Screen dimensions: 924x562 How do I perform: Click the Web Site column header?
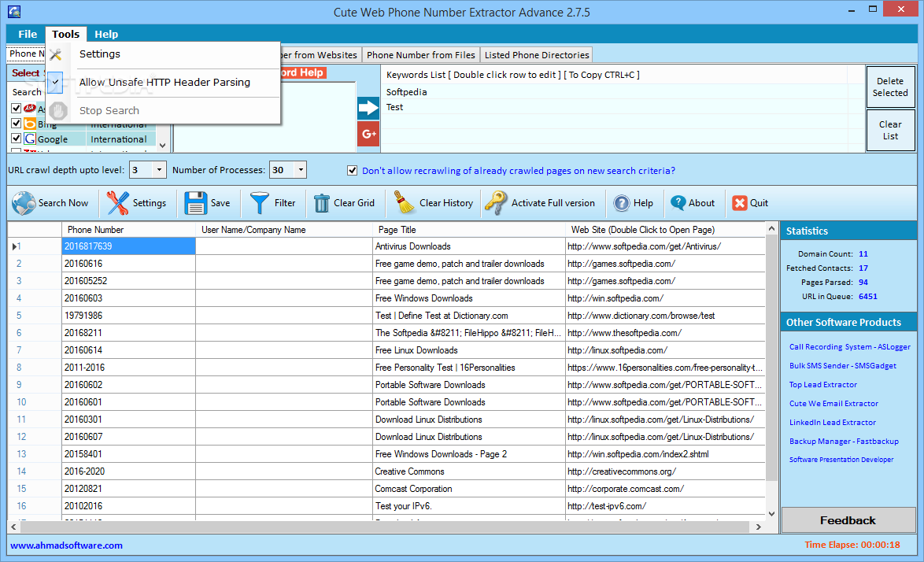pyautogui.click(x=665, y=230)
